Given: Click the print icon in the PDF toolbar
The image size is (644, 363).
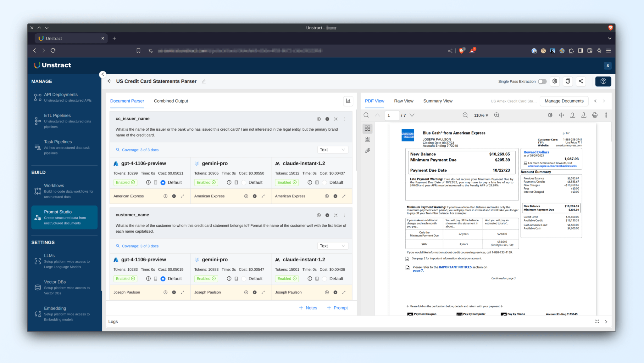Looking at the screenshot, I should click(x=595, y=115).
